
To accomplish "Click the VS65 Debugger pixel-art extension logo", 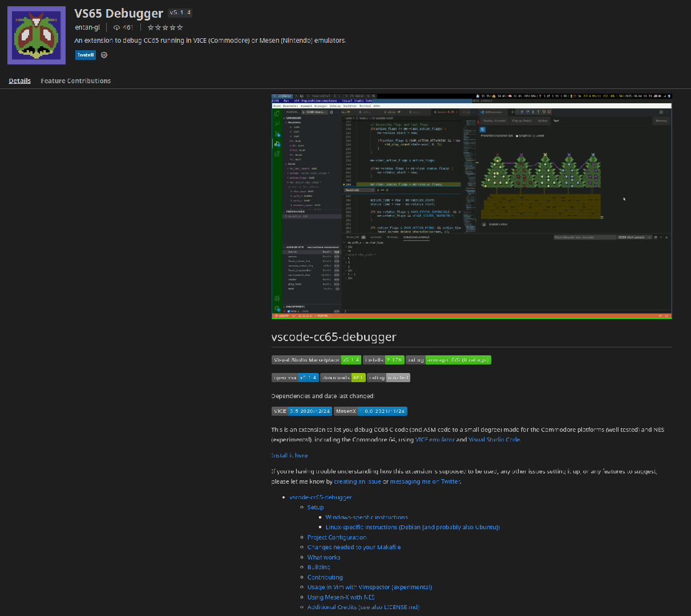I will tap(37, 35).
